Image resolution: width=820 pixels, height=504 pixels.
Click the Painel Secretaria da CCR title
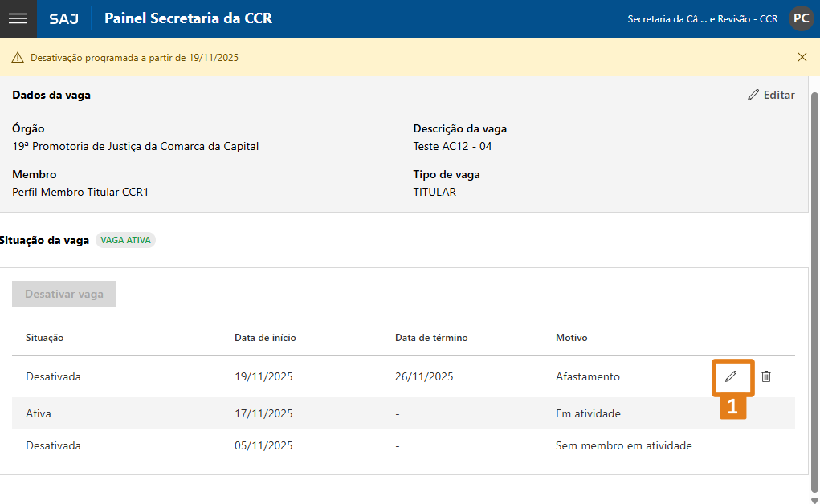(x=188, y=18)
